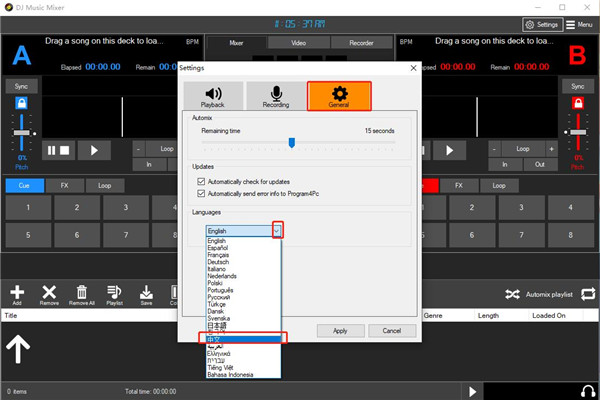Viewport: 600px width, 400px height.
Task: Choose Bahasa Indonesia in language list
Action: point(230,374)
